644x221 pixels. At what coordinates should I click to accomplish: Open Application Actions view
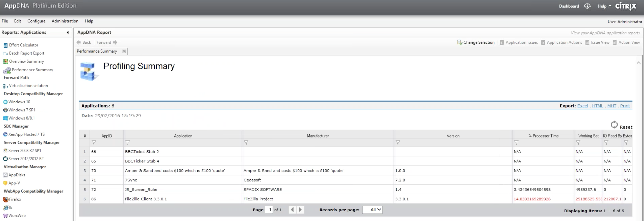pyautogui.click(x=562, y=42)
